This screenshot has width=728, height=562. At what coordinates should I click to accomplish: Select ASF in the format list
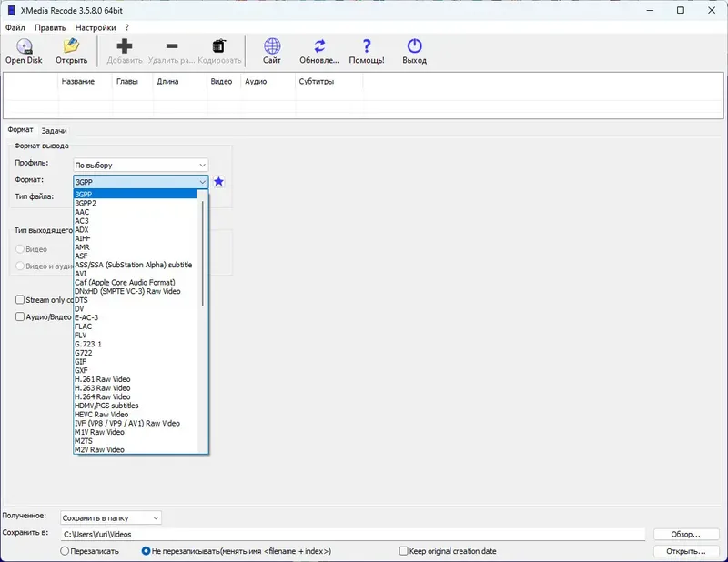tap(136, 256)
